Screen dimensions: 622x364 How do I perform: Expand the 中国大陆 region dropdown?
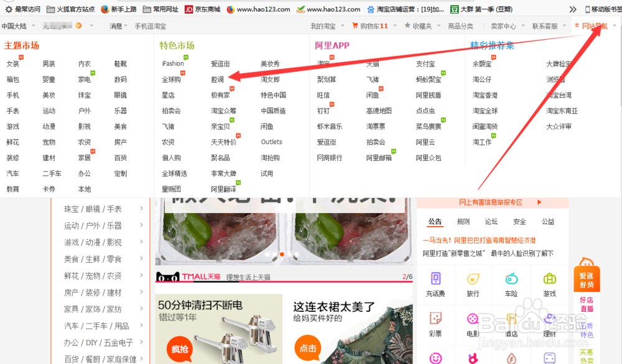(21, 25)
